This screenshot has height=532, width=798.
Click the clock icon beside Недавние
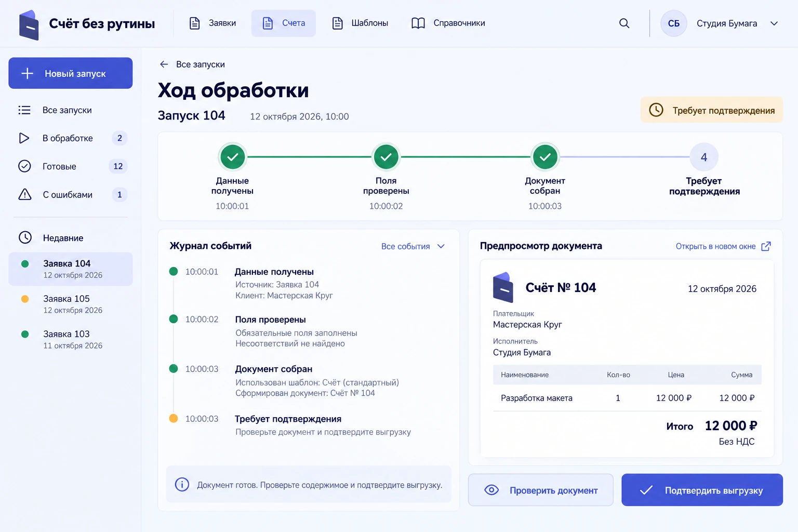pyautogui.click(x=25, y=237)
